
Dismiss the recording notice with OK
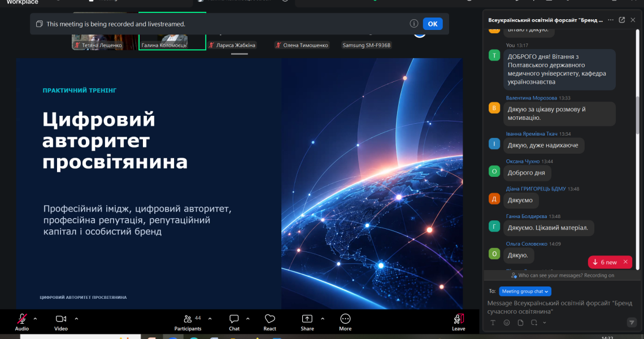point(433,24)
